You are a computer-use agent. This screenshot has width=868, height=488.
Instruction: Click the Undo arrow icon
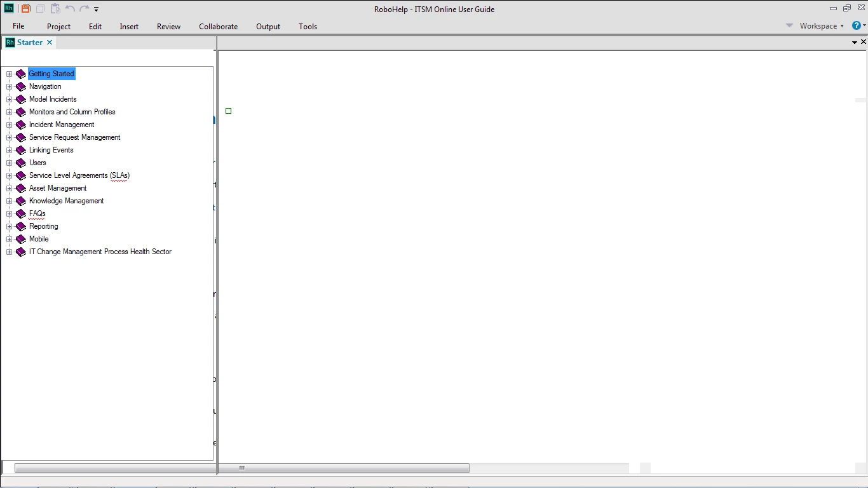pyautogui.click(x=70, y=9)
